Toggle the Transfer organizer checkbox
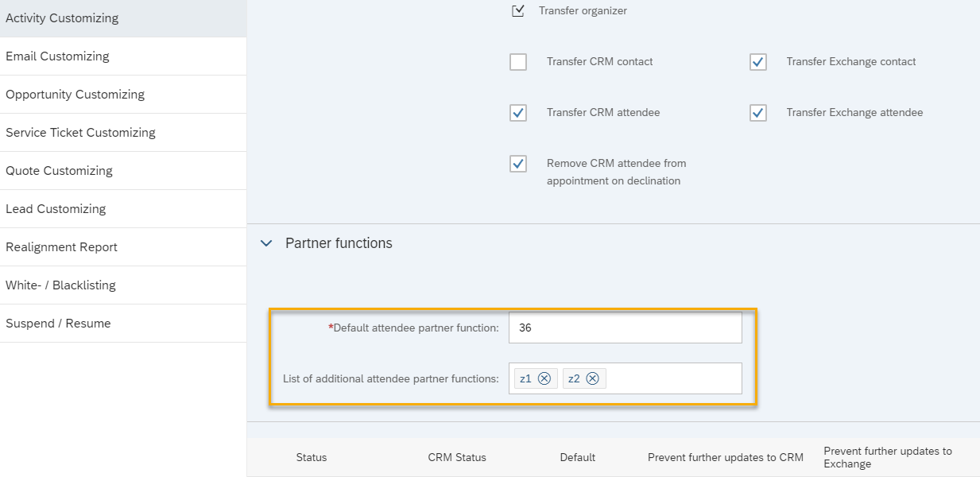 (x=518, y=11)
